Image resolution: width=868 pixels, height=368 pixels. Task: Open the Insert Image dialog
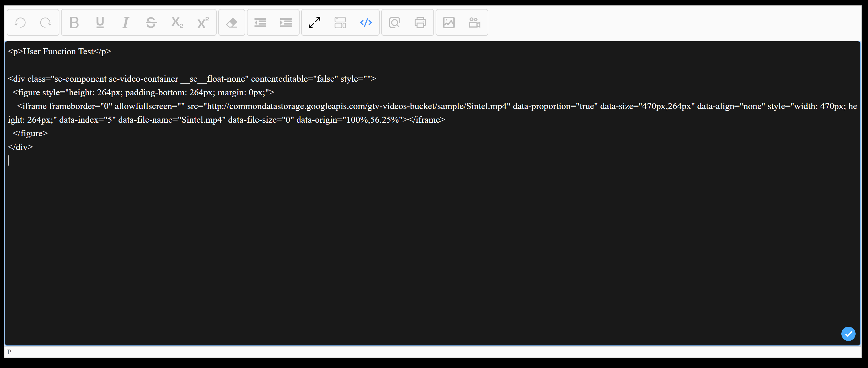point(449,22)
